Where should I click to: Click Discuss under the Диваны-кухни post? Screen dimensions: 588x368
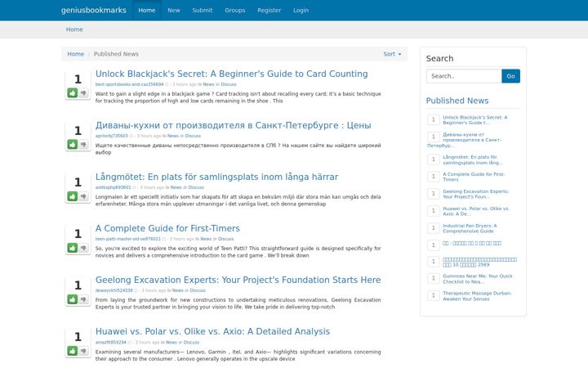click(193, 136)
